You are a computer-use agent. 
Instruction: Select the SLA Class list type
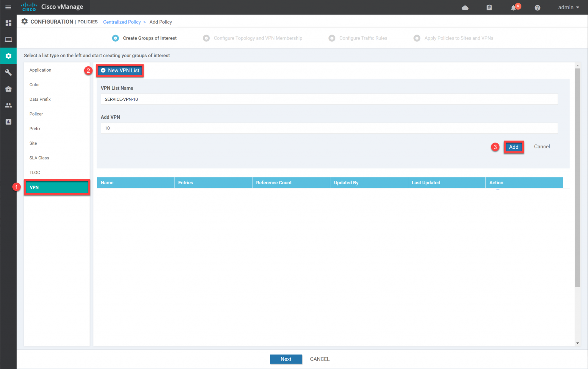pyautogui.click(x=39, y=158)
